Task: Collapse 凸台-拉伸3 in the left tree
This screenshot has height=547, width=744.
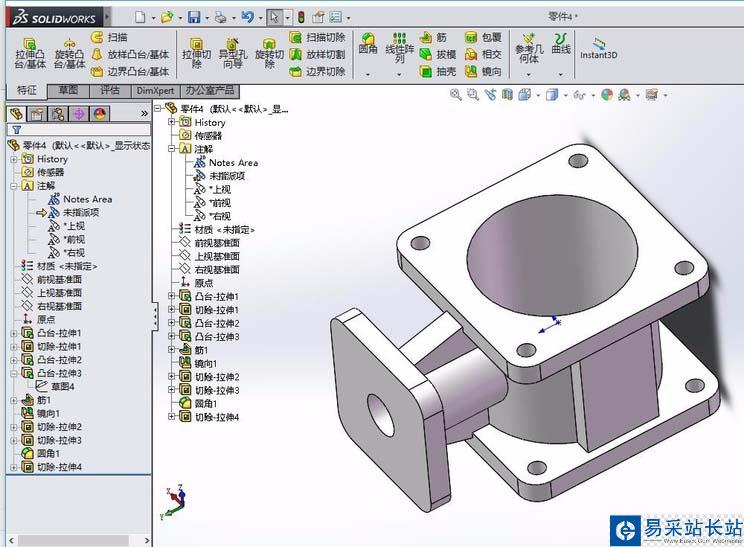Action: coord(14,373)
